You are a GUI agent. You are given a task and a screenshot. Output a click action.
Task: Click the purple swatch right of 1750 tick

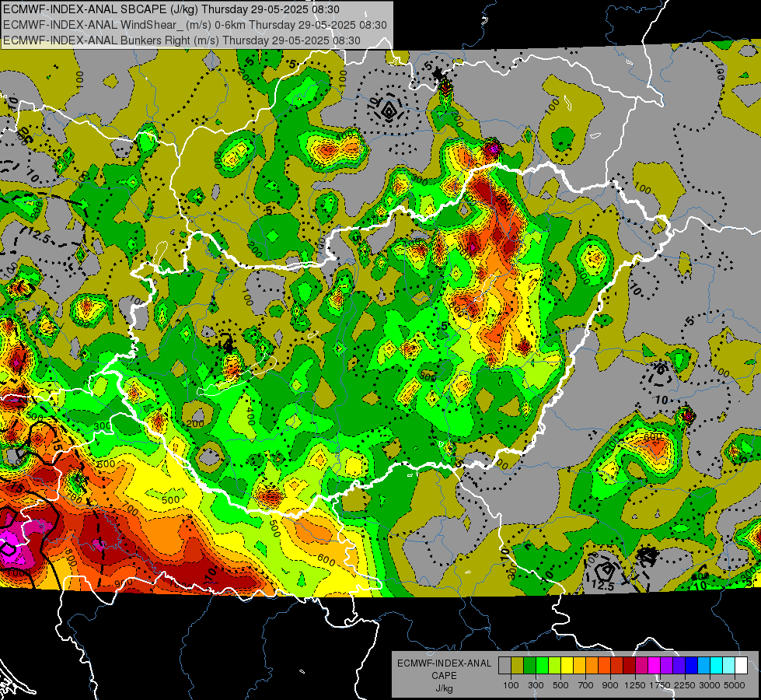(666, 666)
